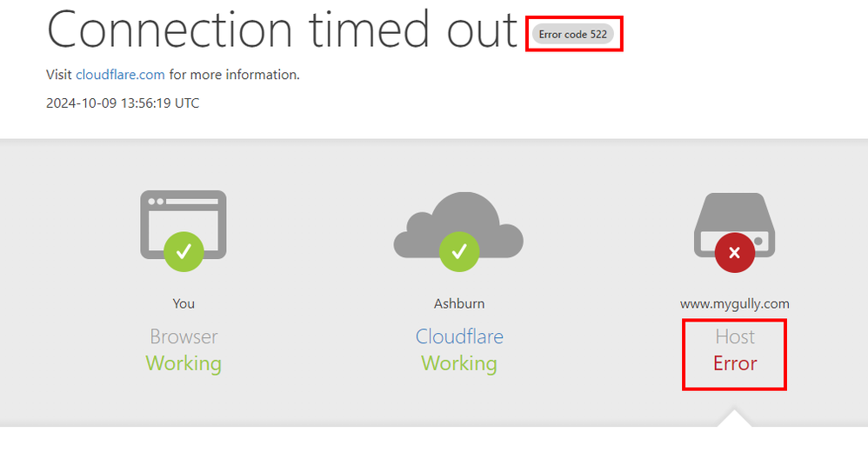Click the You label

pos(184,303)
